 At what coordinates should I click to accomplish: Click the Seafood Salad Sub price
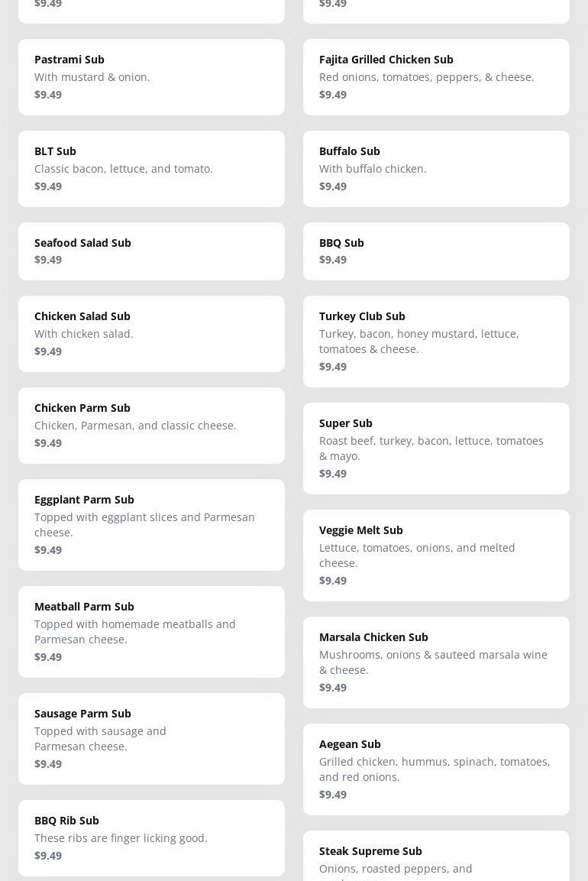click(48, 260)
